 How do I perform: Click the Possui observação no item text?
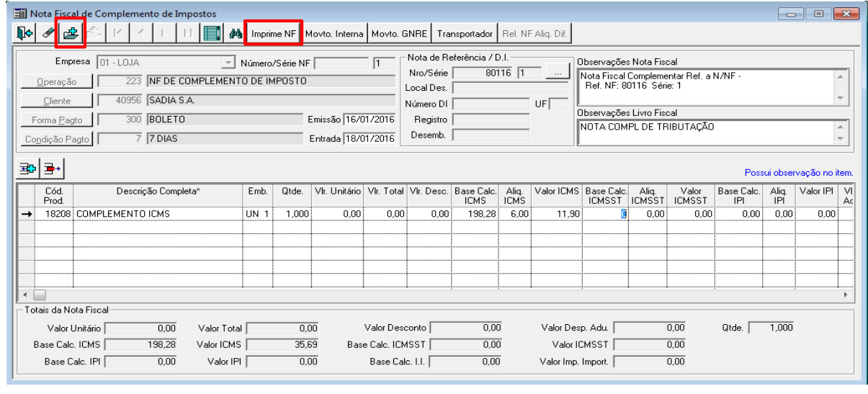[798, 173]
